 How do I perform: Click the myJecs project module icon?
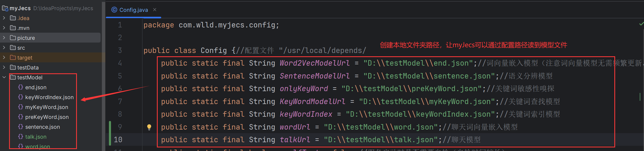[5, 8]
